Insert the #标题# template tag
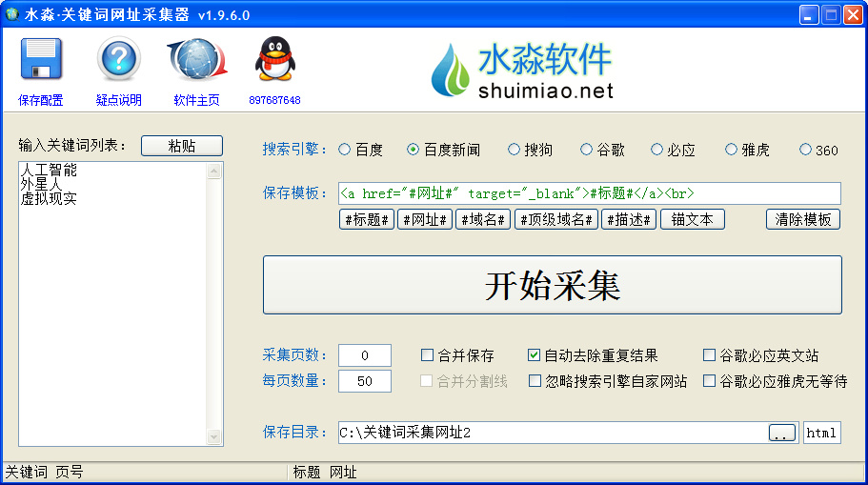 367,219
